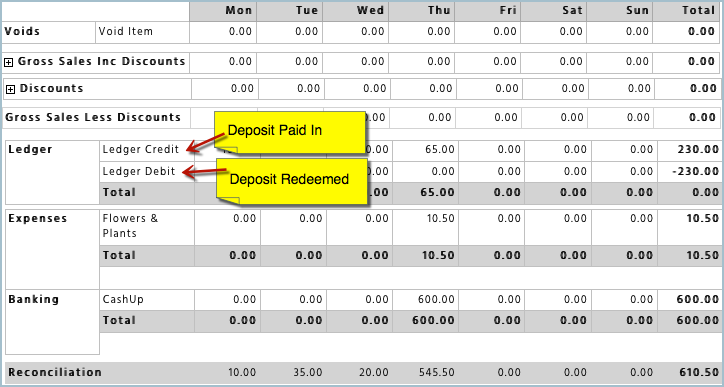Click Gross Sales Inc Discounts label

point(102,61)
